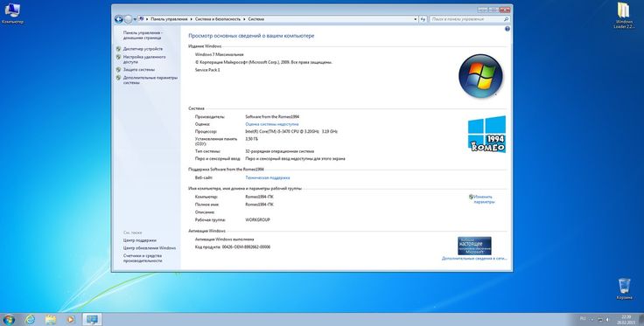Open 'Счетчики и средства производительности' link
Viewport: 644px width, 326px height.
143,259
